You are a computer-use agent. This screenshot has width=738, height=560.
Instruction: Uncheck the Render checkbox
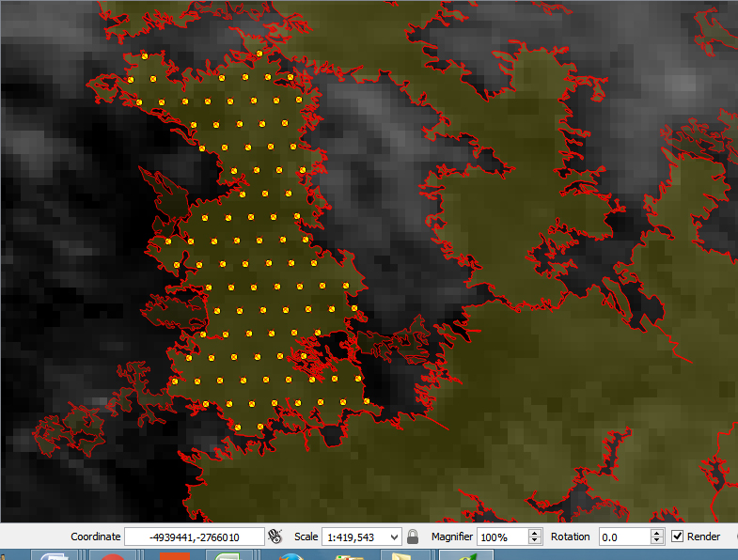pyautogui.click(x=677, y=537)
